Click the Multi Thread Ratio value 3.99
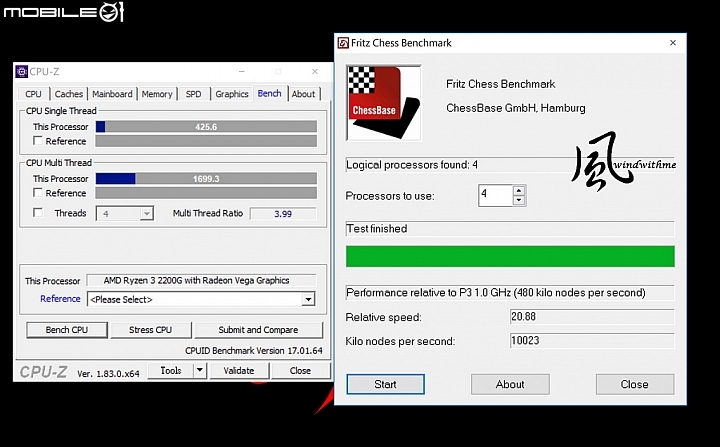This screenshot has height=447, width=720. click(x=283, y=214)
